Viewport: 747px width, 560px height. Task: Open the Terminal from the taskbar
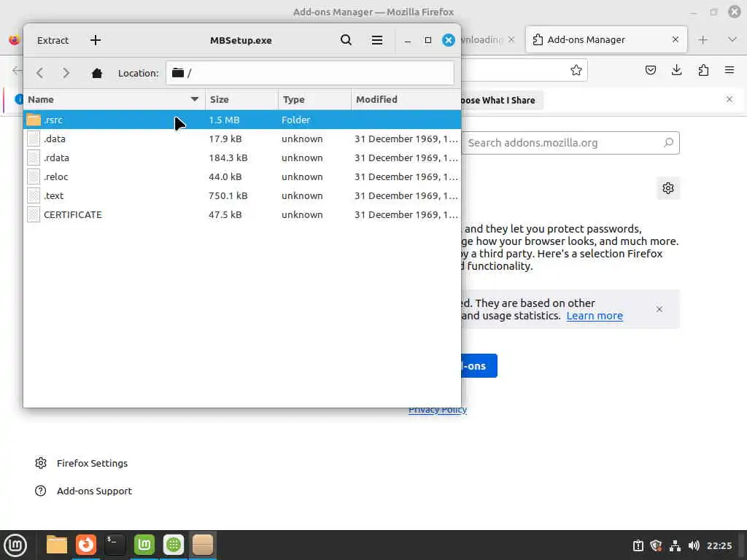tap(115, 545)
